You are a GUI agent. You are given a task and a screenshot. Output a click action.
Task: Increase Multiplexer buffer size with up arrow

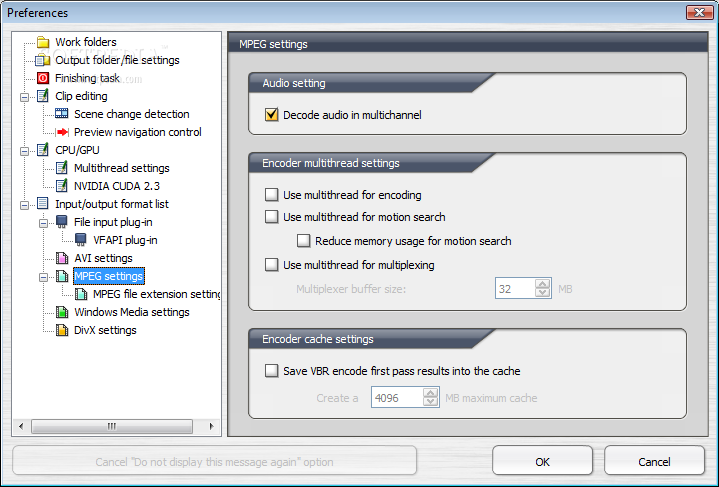542,284
